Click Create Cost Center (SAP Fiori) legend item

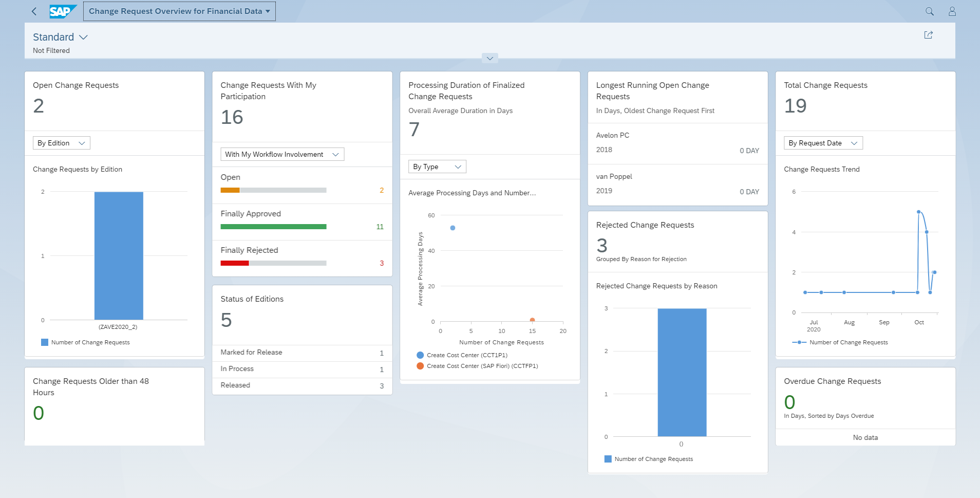coord(477,366)
